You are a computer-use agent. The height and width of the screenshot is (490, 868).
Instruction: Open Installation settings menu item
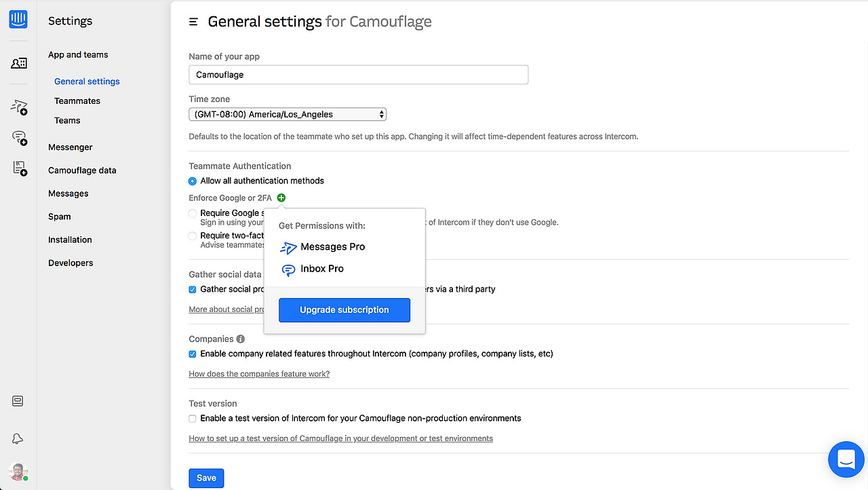(70, 240)
